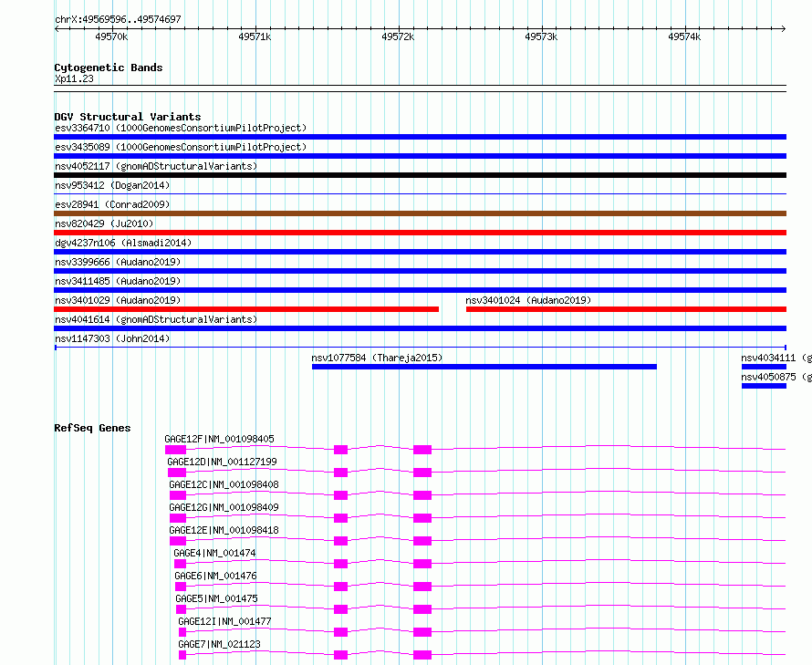Viewport: 812px width, 665px height.
Task: Click the GAGE5|NM_001475 gene label
Action: click(x=216, y=598)
